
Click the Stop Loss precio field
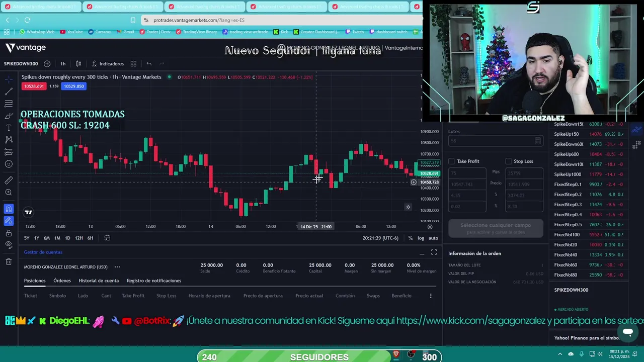coord(524,184)
